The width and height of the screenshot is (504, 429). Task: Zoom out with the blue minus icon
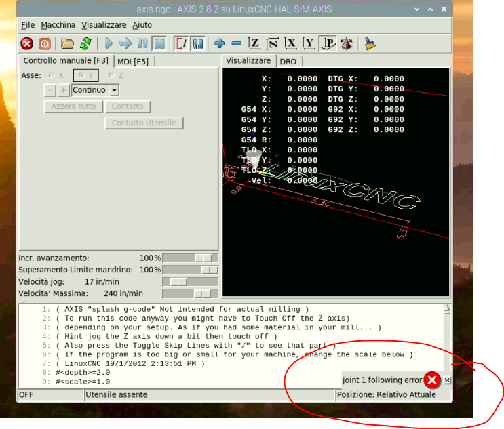(237, 43)
